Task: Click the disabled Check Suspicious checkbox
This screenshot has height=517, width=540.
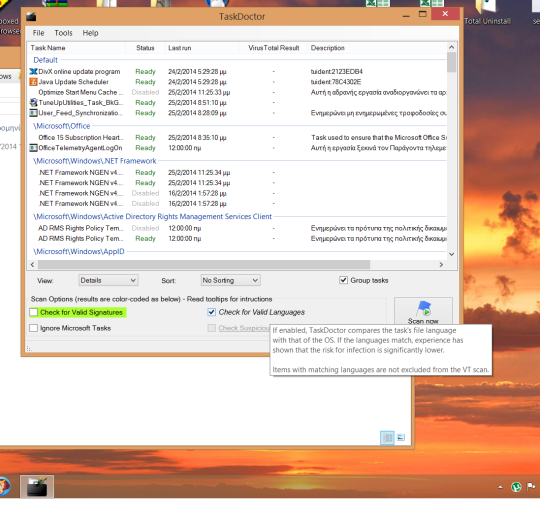Action: pos(211,328)
